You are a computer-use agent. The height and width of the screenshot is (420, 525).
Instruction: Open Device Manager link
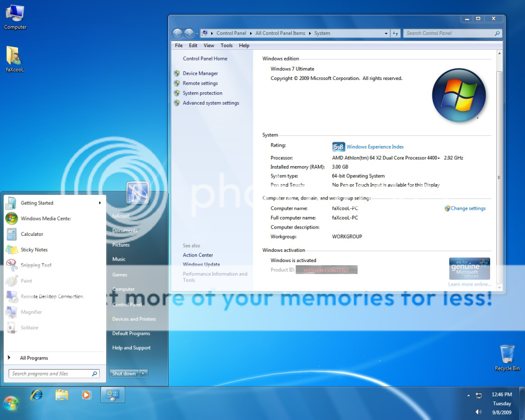coord(200,73)
